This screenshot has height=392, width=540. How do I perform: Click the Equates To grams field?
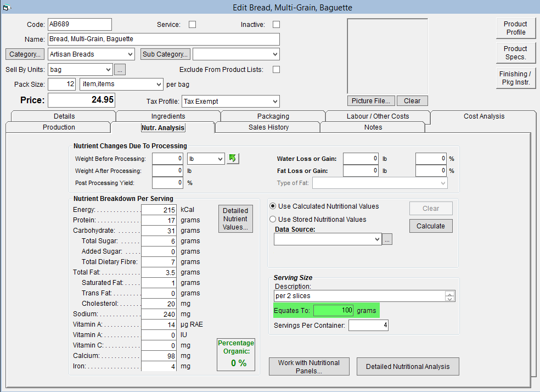point(333,310)
